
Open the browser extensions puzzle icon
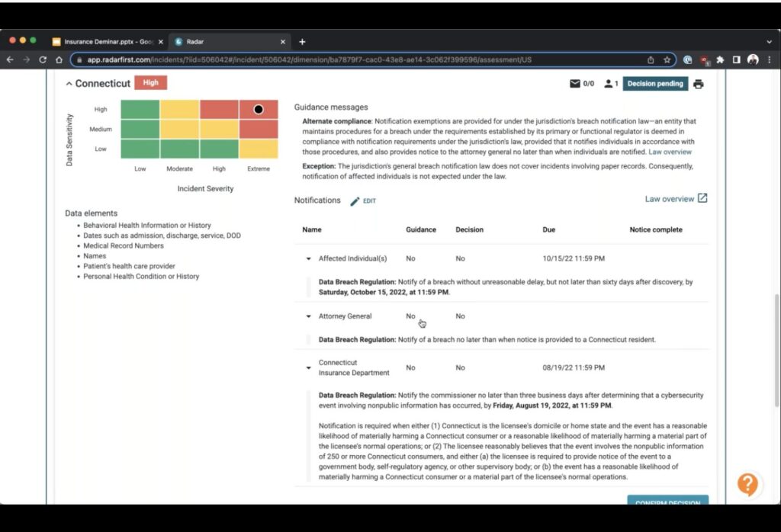[x=720, y=59]
